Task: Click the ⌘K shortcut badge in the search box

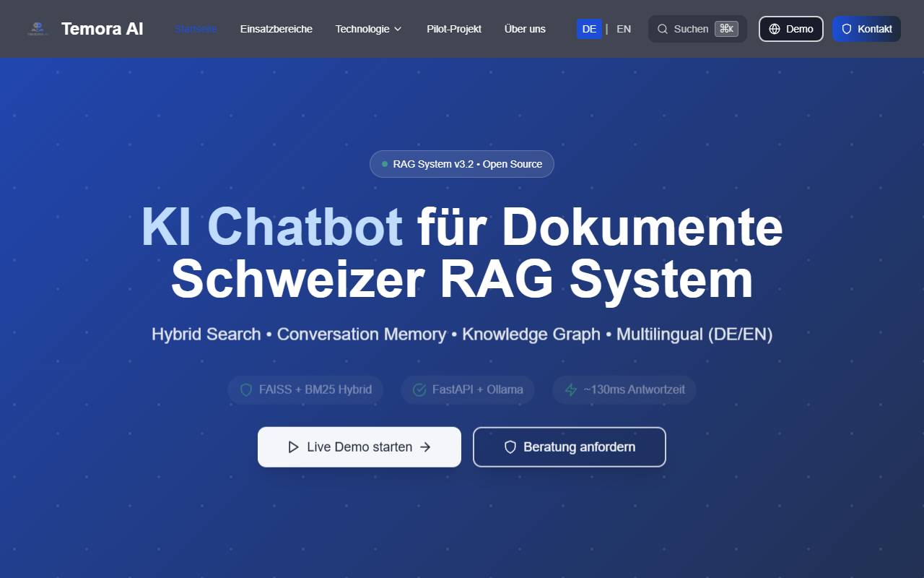Action: 726,29
